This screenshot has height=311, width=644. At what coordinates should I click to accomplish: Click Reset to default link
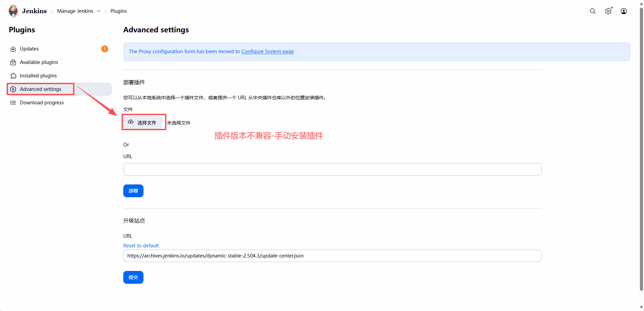coord(141,246)
